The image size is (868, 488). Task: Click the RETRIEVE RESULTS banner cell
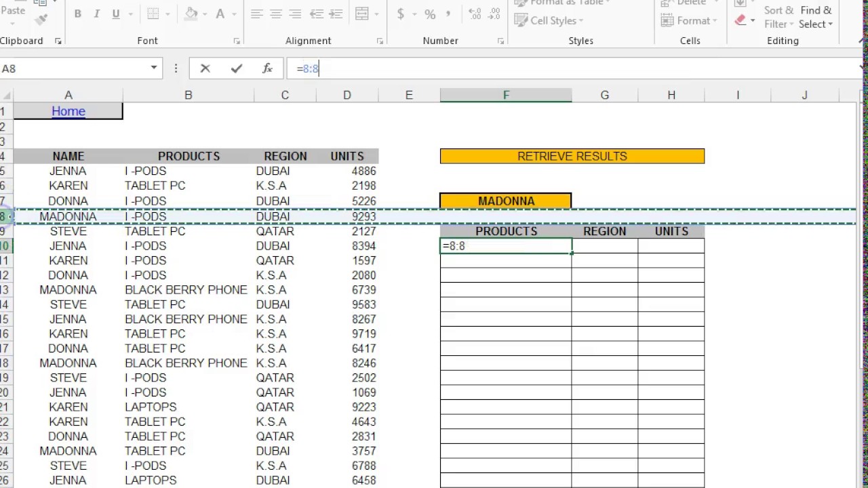pyautogui.click(x=572, y=156)
